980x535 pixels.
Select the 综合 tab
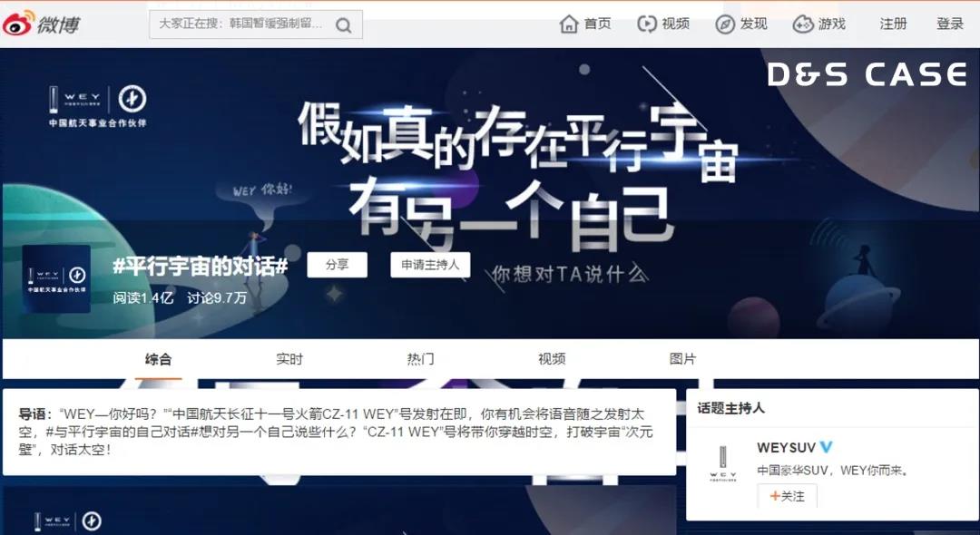coord(158,358)
